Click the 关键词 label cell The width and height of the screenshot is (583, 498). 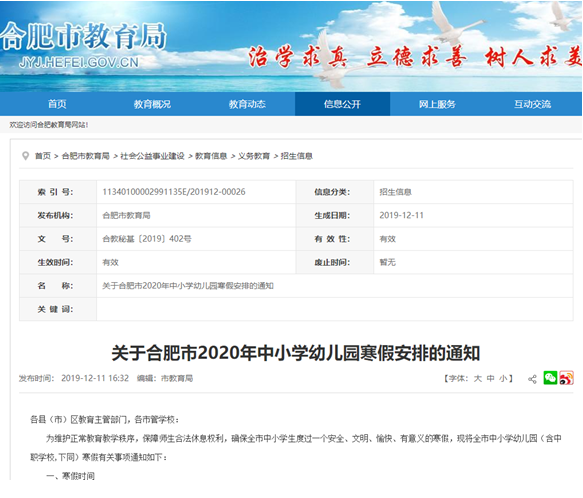click(x=58, y=309)
